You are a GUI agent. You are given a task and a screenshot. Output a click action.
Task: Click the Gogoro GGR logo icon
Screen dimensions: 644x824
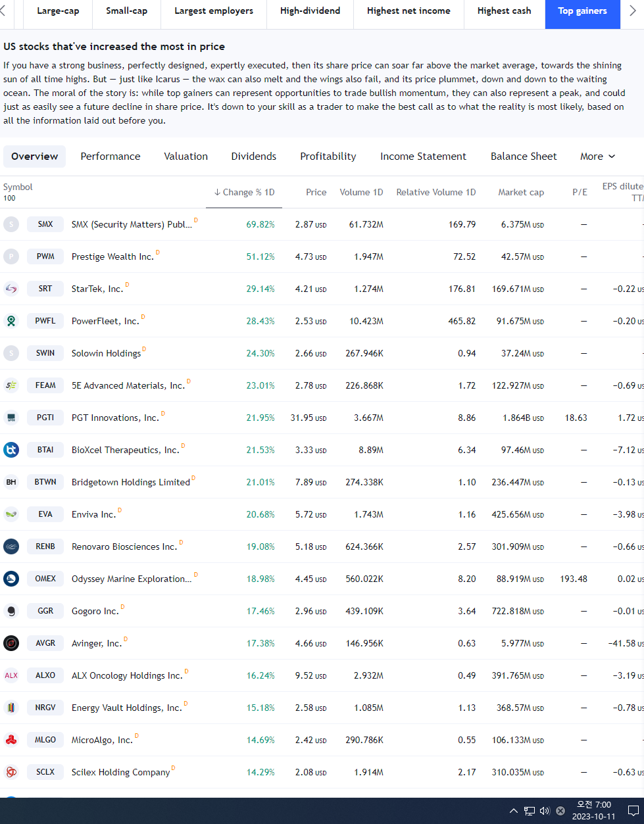pyautogui.click(x=11, y=611)
